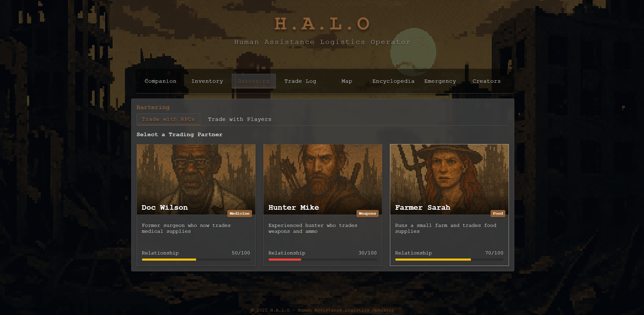This screenshot has width=644, height=315.
Task: Open the Trade Log tab
Action: click(x=300, y=81)
